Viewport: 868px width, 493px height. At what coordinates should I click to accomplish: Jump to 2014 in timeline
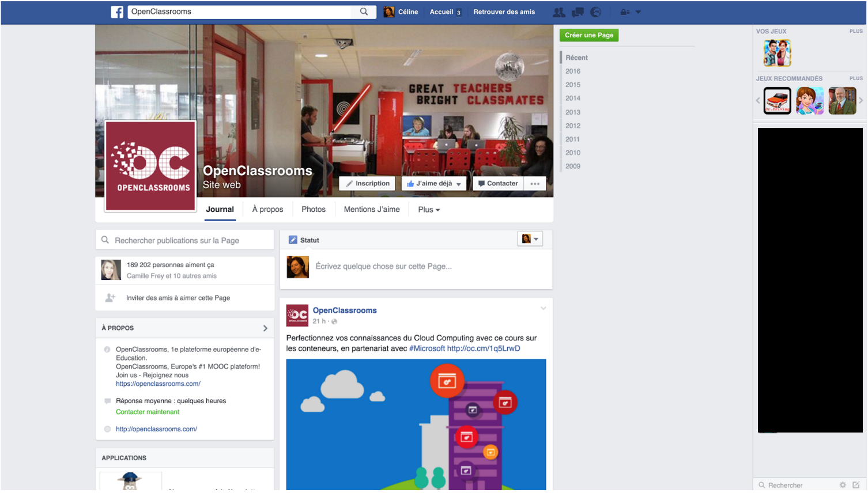click(x=573, y=98)
